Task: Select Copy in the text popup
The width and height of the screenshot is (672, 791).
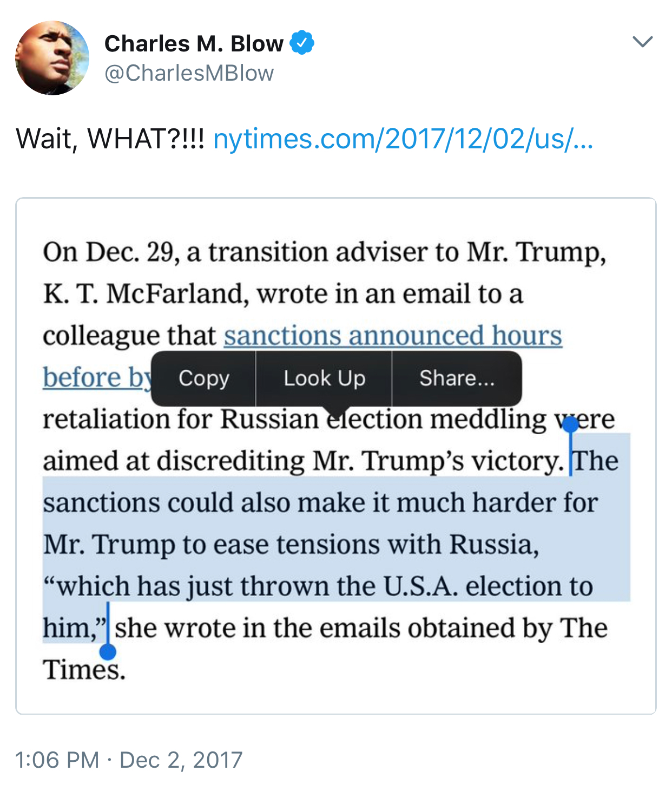Action: (203, 378)
